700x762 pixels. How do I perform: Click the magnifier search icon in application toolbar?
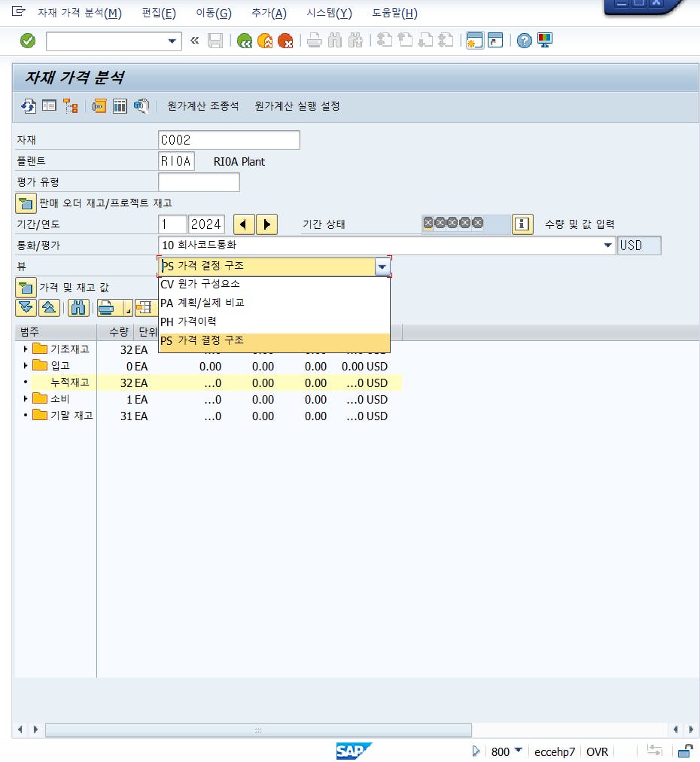141,106
